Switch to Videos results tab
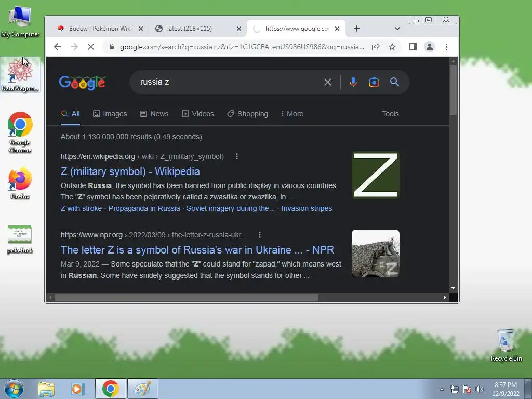The image size is (532, 399). click(198, 114)
